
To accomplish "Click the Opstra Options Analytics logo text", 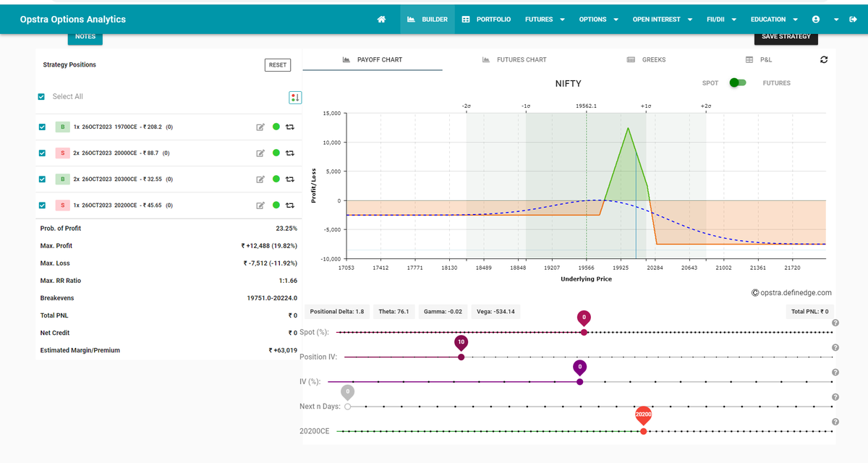I will (x=73, y=20).
